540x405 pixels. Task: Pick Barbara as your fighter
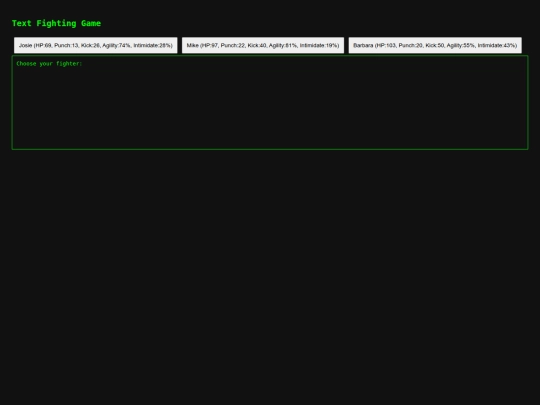pos(435,45)
